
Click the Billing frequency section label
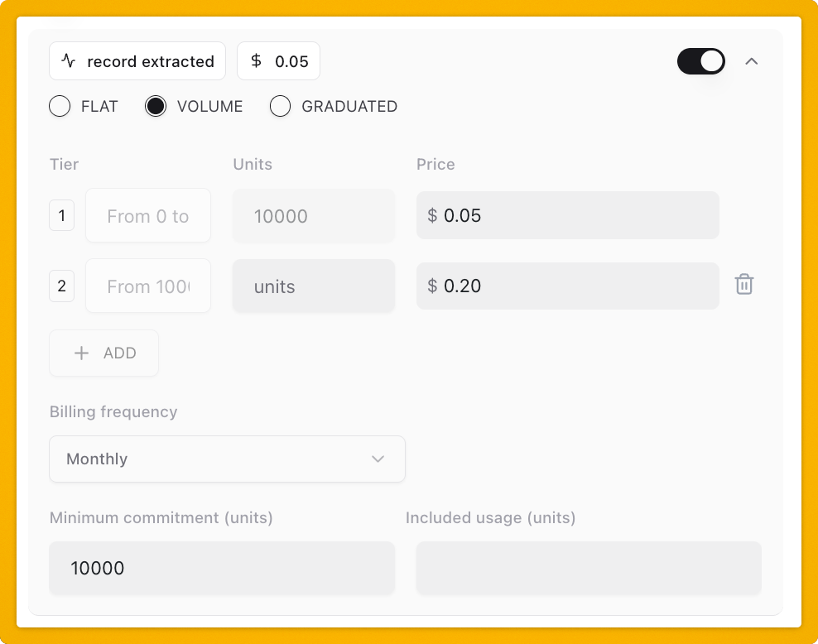[x=113, y=411]
